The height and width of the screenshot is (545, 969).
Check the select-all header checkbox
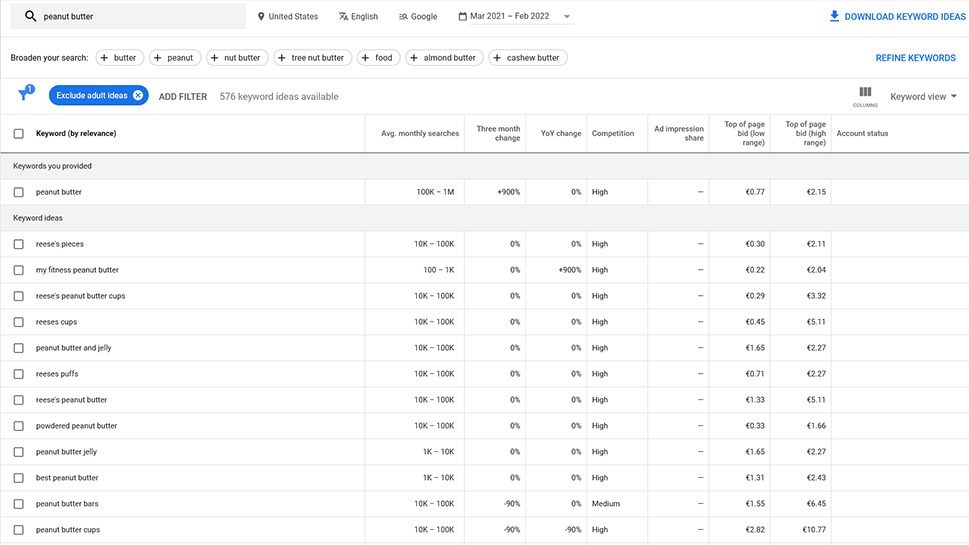[19, 134]
